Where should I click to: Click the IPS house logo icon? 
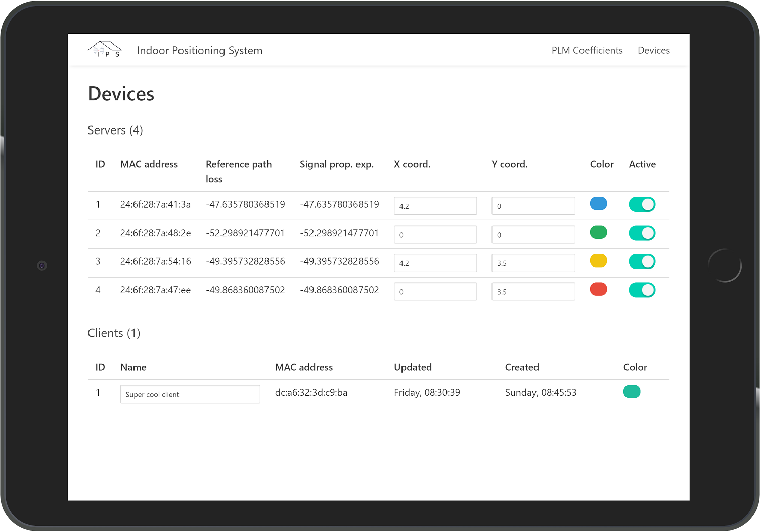tap(105, 50)
